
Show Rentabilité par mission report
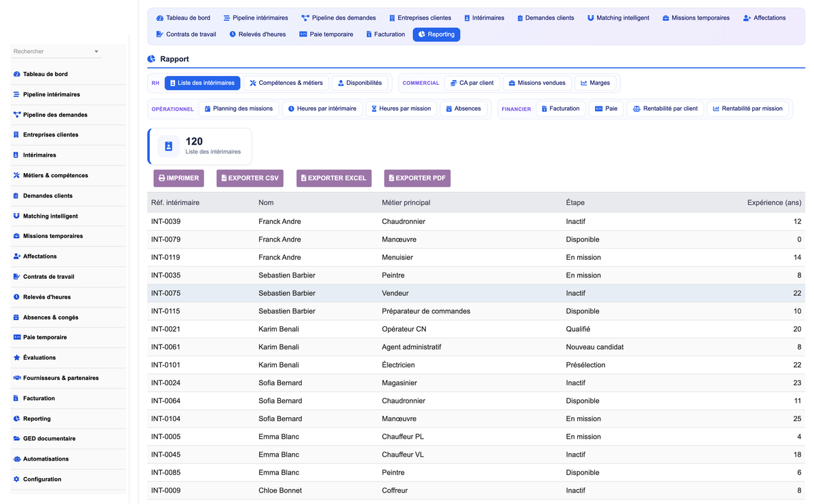click(x=748, y=109)
